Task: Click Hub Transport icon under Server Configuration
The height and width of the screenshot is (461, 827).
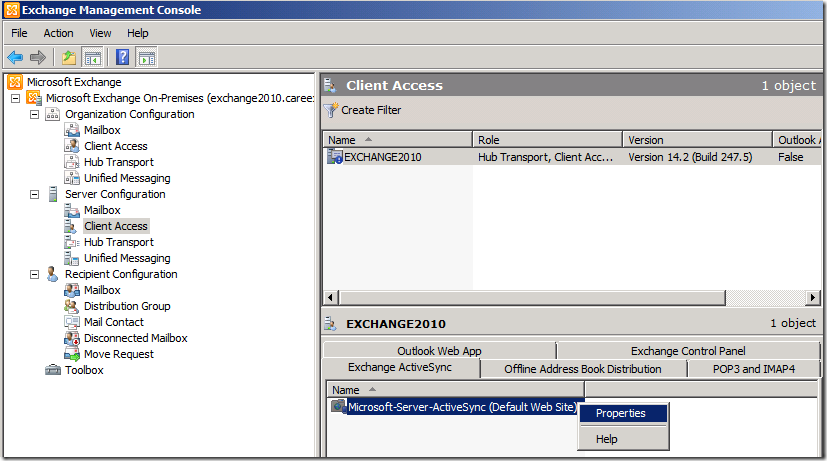Action: (x=72, y=242)
